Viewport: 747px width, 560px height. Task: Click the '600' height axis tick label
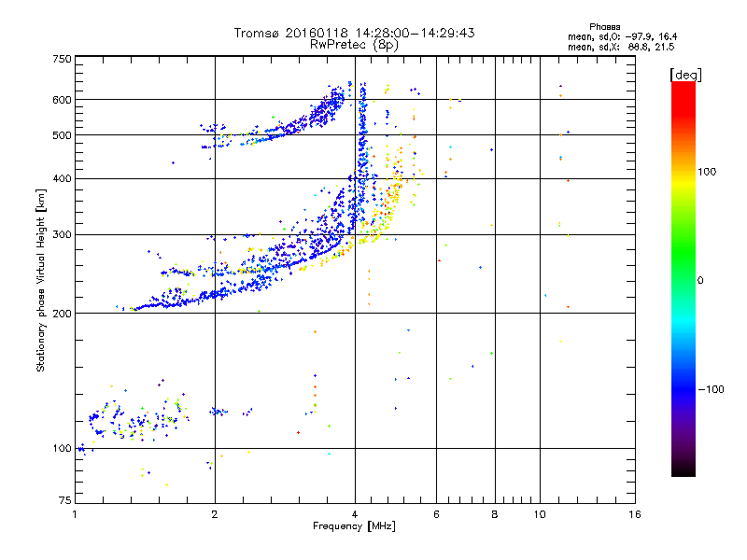(x=62, y=100)
